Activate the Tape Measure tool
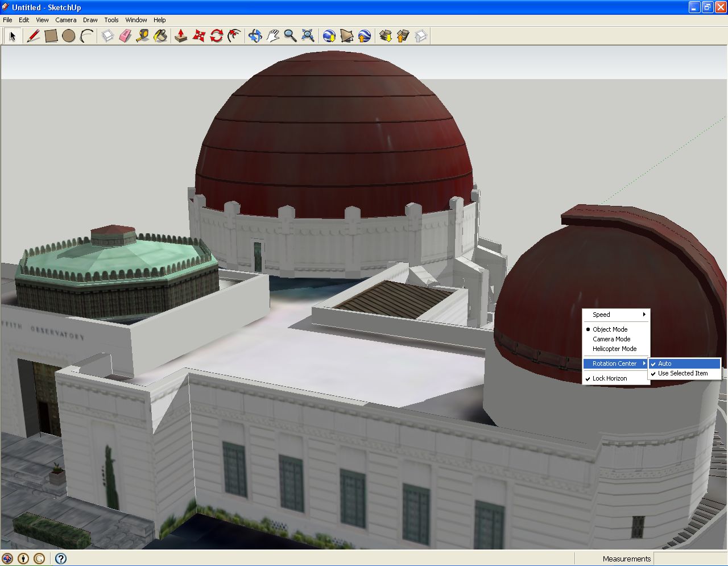This screenshot has width=728, height=566. pos(143,36)
